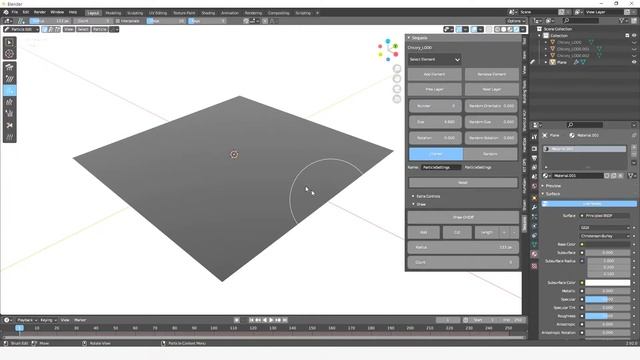The image size is (640, 360).
Task: Click the Prev Layer button
Action: tap(434, 89)
